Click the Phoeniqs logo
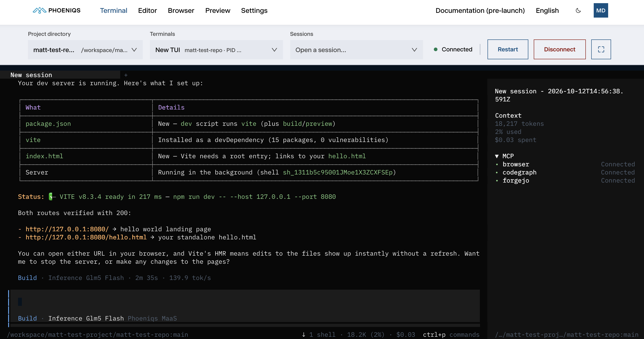Viewport: 644px width, 339px height. (57, 11)
